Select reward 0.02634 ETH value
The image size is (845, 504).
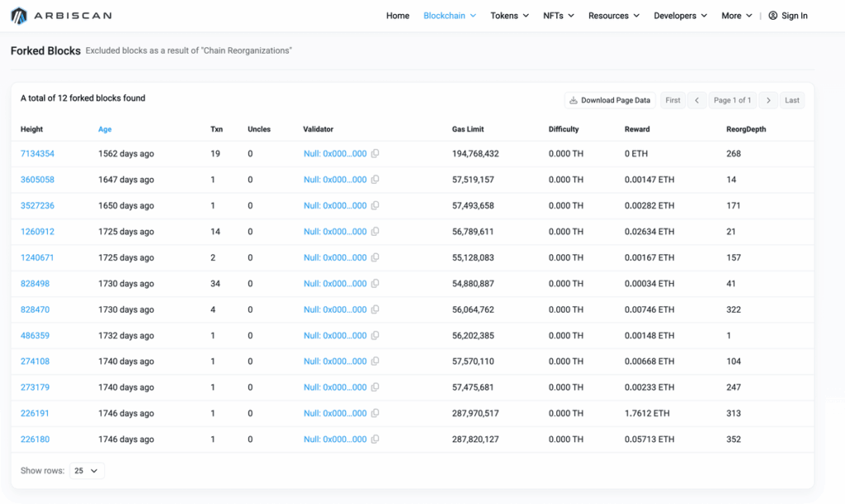[x=649, y=232]
